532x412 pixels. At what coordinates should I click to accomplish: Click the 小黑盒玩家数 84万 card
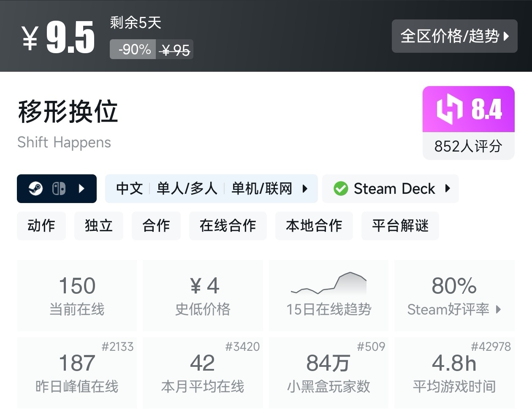328,371
